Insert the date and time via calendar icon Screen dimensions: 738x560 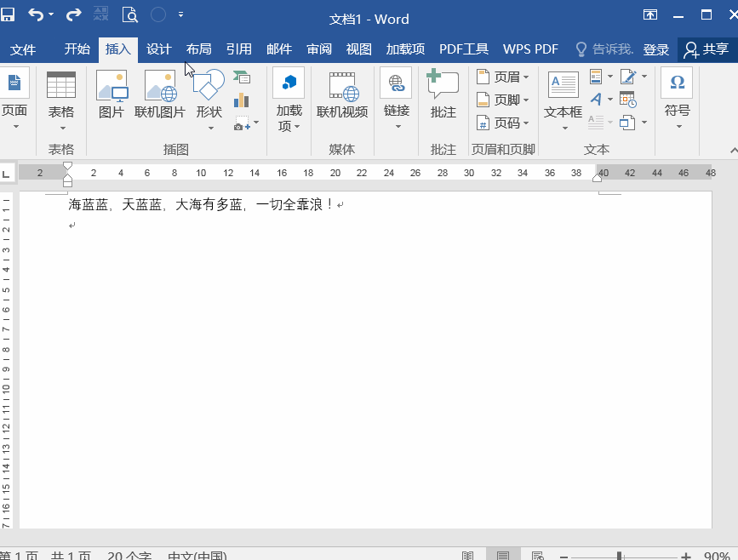point(627,100)
